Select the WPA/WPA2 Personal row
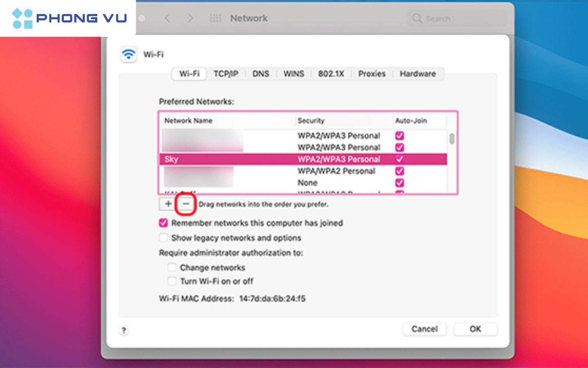The image size is (588, 368). pos(303,171)
